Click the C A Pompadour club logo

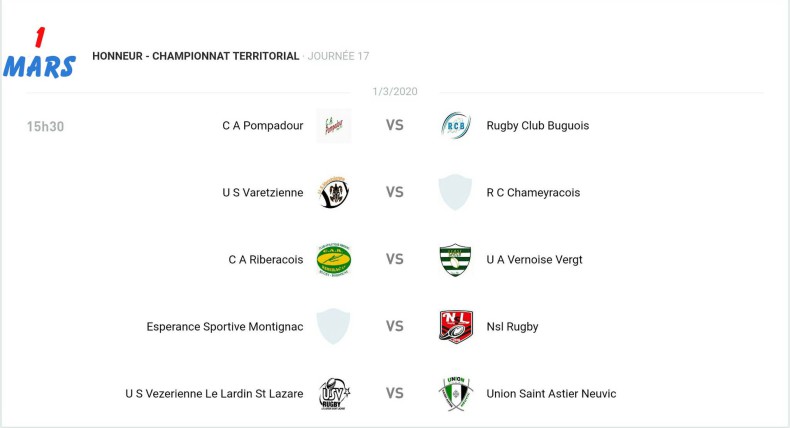pos(333,126)
